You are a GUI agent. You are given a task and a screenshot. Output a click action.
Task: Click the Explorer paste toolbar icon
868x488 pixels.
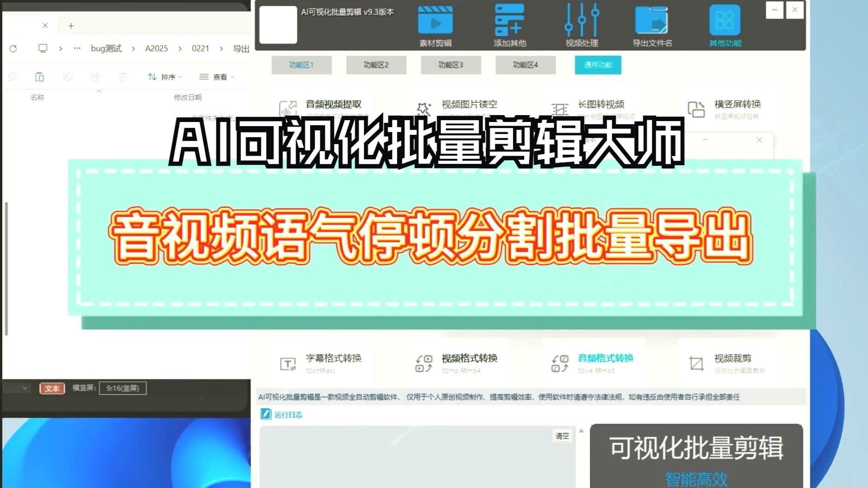[40, 77]
